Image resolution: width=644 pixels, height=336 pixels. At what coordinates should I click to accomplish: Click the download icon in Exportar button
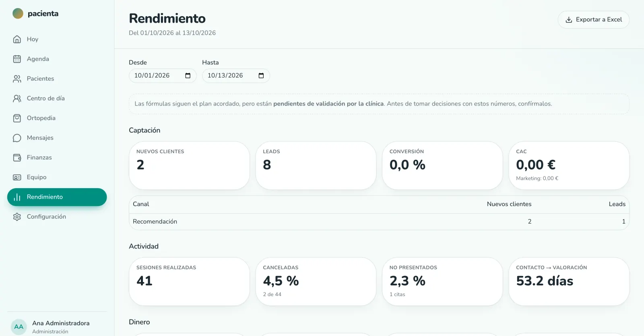(x=569, y=20)
